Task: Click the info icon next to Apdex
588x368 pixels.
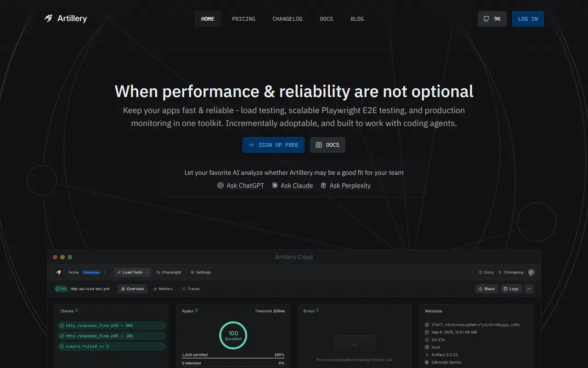Action: pyautogui.click(x=197, y=310)
